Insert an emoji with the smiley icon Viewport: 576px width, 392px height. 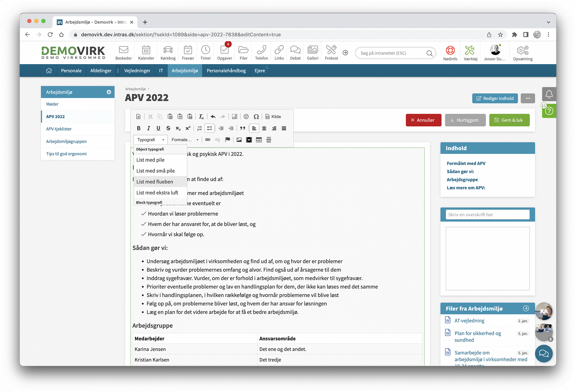[x=246, y=117]
